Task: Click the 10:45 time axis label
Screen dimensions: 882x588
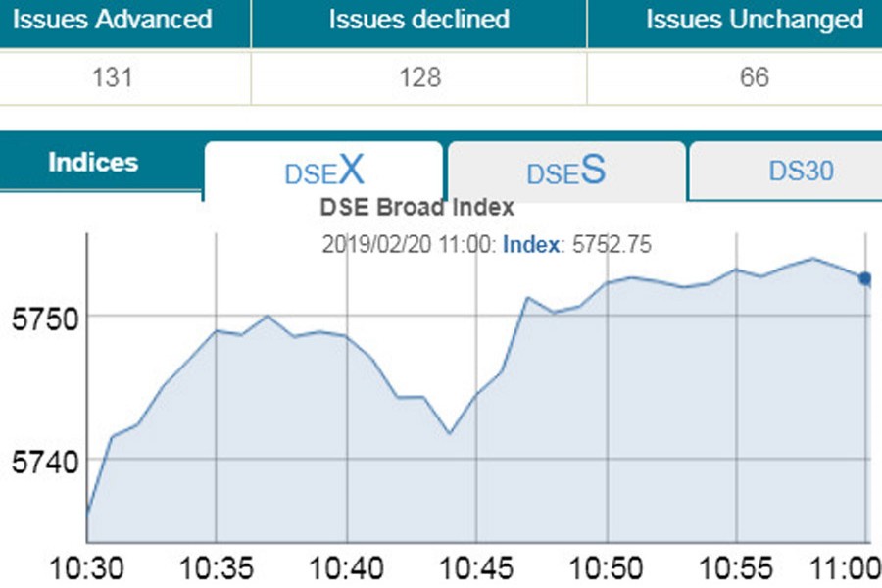Action: tap(476, 567)
